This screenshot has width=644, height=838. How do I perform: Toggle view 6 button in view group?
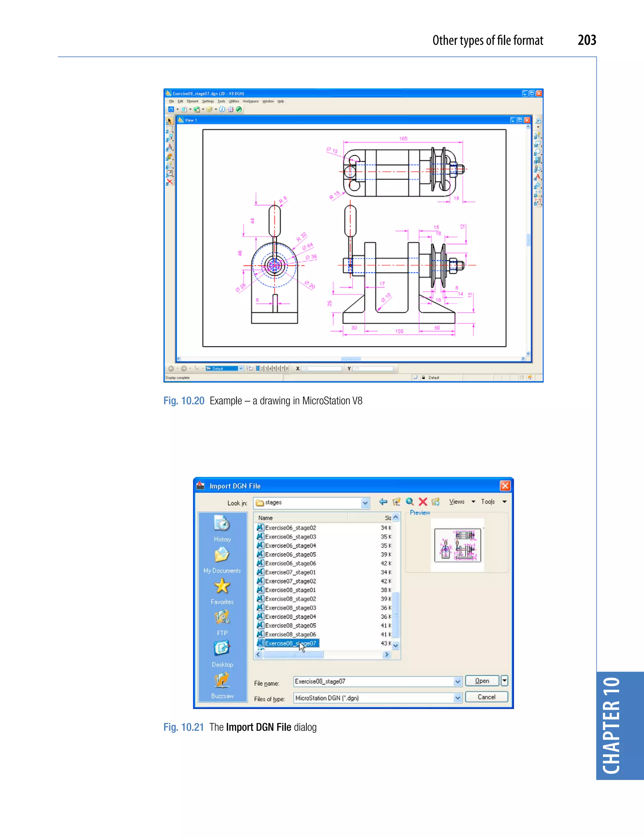coord(279,369)
